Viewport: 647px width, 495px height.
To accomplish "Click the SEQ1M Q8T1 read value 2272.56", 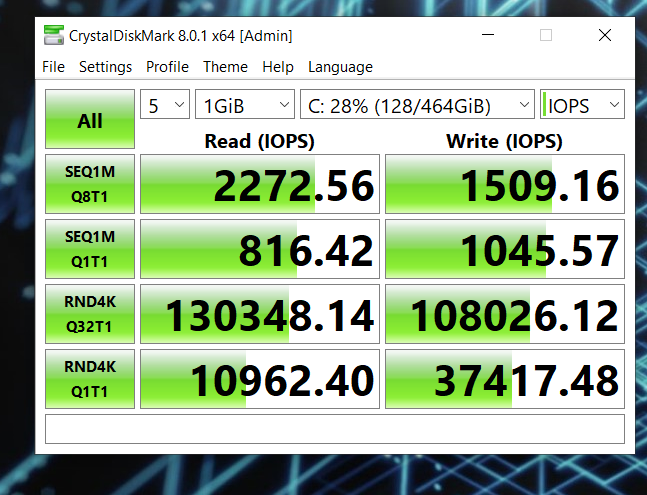I will (260, 184).
